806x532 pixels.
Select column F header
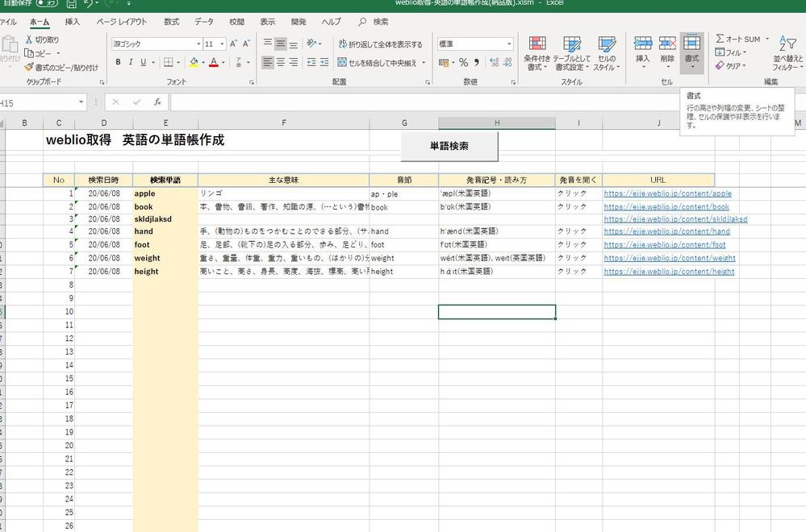pyautogui.click(x=284, y=123)
